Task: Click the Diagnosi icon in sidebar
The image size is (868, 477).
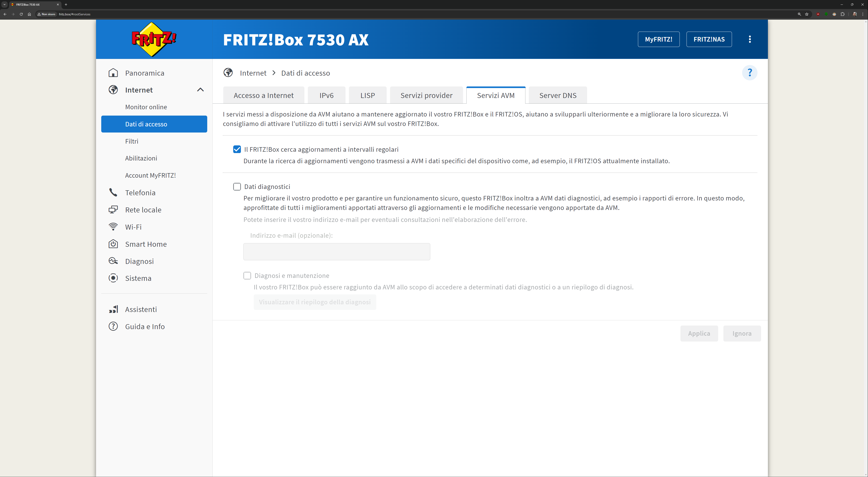Action: (x=113, y=261)
